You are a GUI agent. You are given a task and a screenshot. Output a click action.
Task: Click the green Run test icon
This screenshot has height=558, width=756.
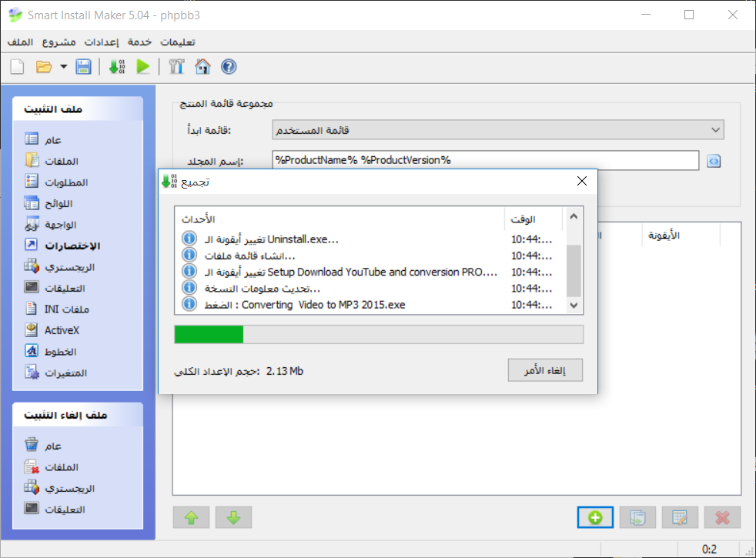(143, 66)
